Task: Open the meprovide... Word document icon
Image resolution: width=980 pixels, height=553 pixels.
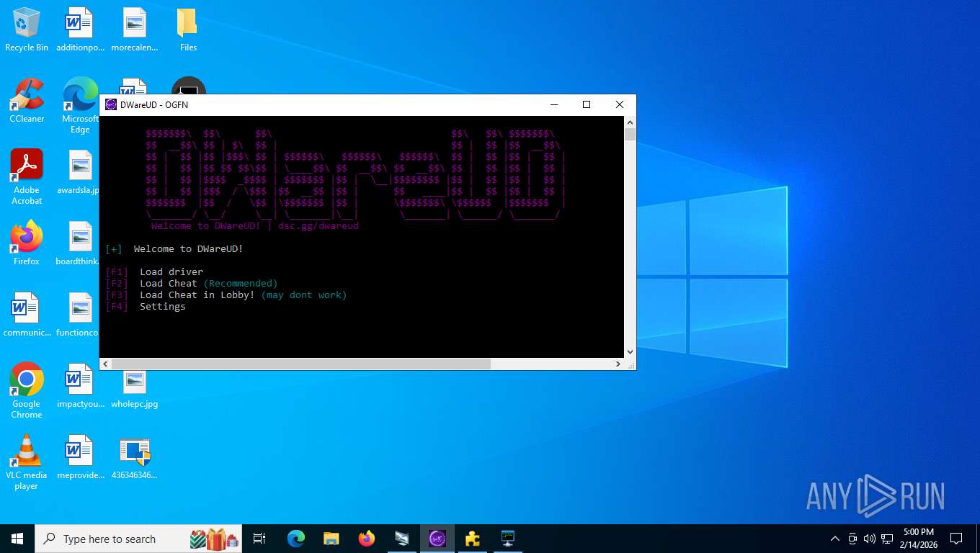Action: 79,457
